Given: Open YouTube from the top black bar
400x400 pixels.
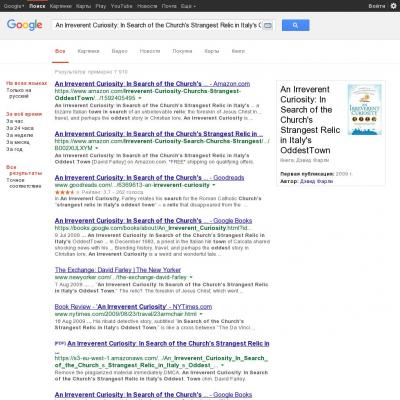Looking at the screenshot, I should coord(121,6).
